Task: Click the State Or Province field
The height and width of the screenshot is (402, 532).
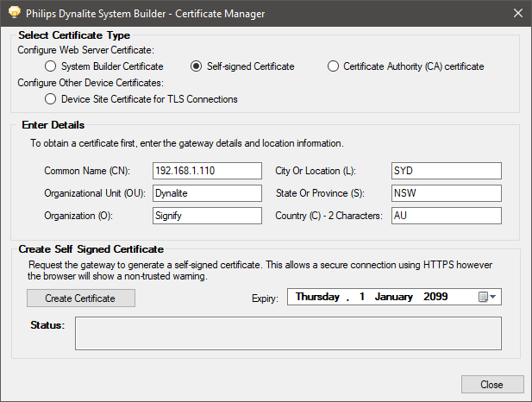Action: [x=446, y=193]
